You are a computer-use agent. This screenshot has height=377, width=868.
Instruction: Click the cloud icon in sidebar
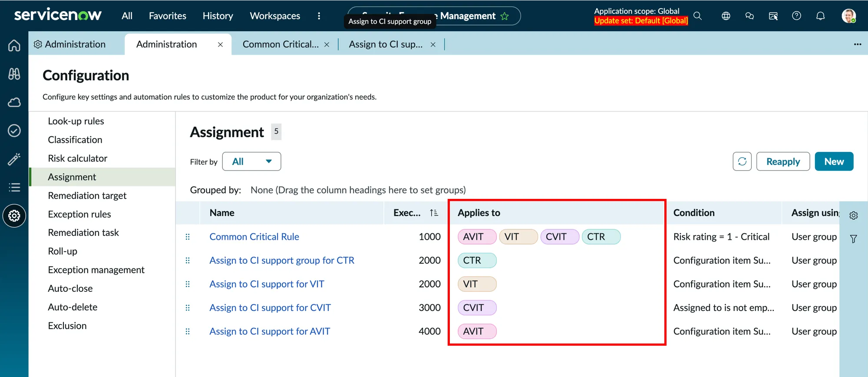click(x=14, y=103)
